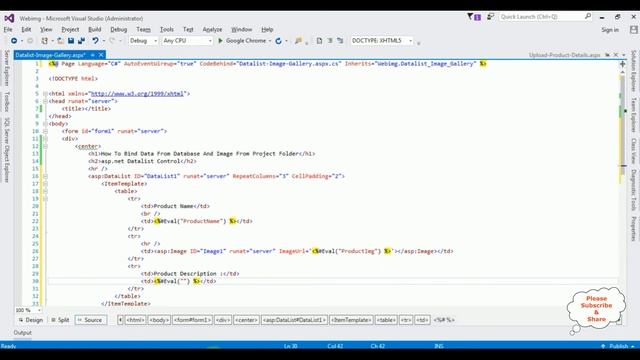The height and width of the screenshot is (360, 640).
Task: Collapse the html tag on line 5
Action: click(x=45, y=94)
